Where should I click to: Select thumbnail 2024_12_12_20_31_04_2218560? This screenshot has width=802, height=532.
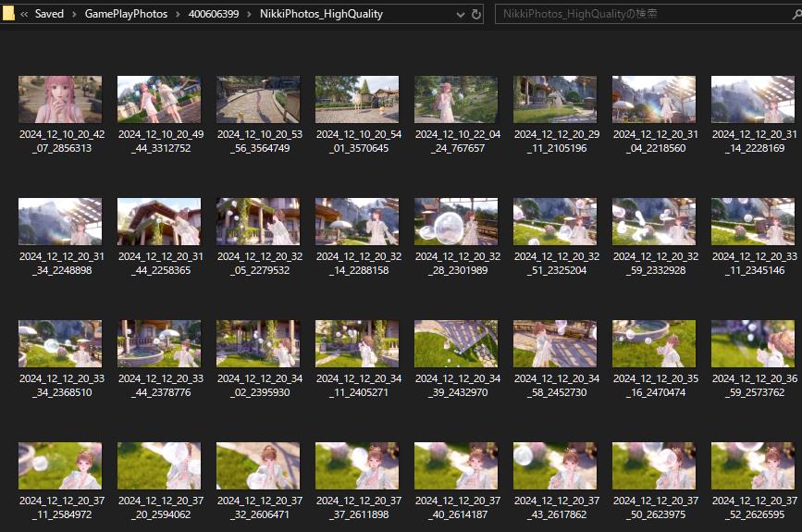pos(654,99)
